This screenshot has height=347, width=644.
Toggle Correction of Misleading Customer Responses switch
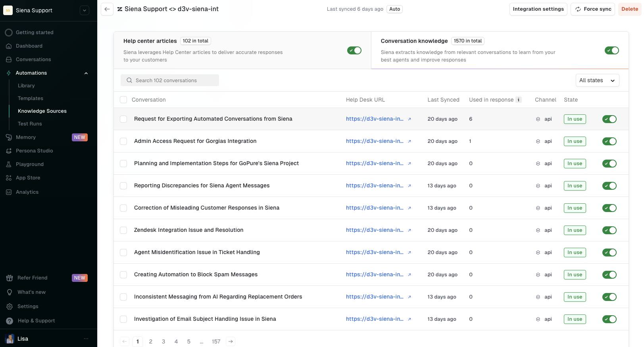click(x=609, y=208)
